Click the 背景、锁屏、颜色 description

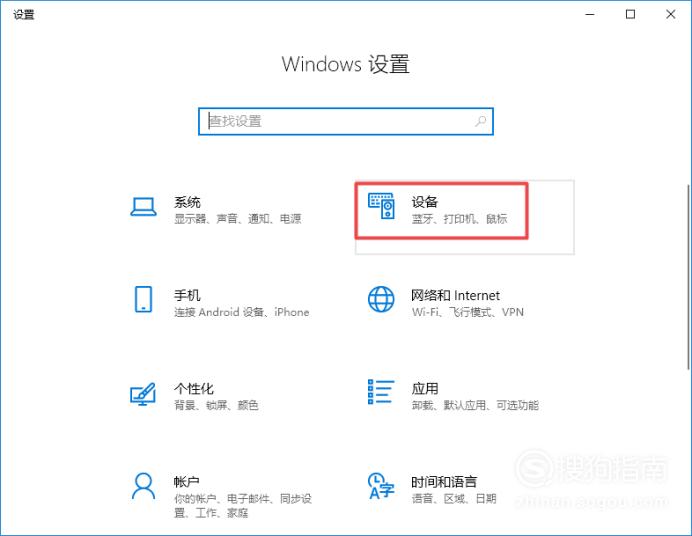[216, 405]
